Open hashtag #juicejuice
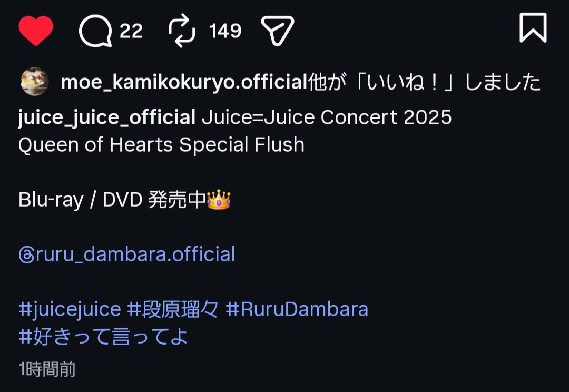This screenshot has width=569, height=392. 70,310
